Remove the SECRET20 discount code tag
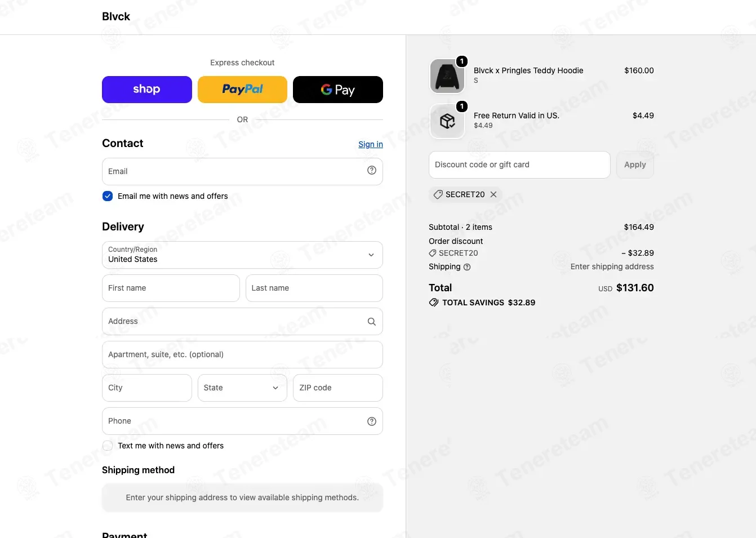Screen dimensions: 756x538 [x=493, y=194]
